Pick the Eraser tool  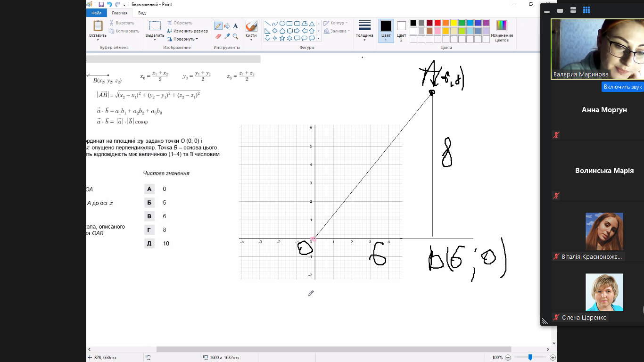click(218, 36)
